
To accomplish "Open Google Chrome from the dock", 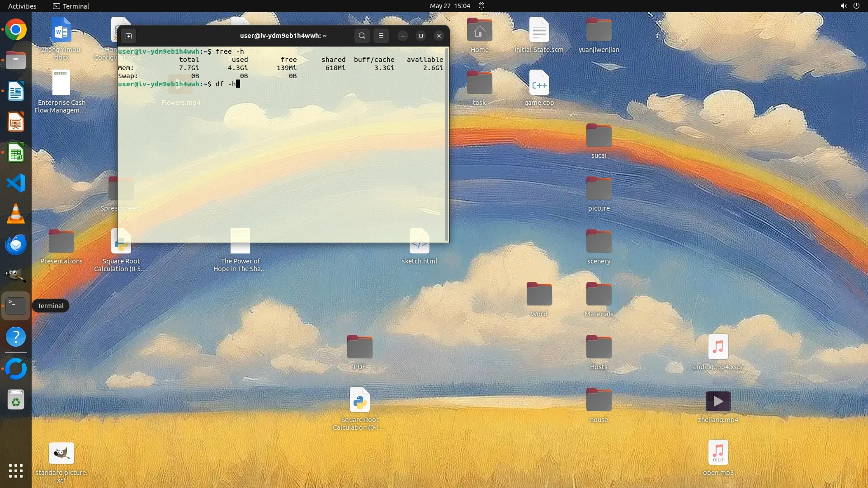I will click(x=16, y=30).
